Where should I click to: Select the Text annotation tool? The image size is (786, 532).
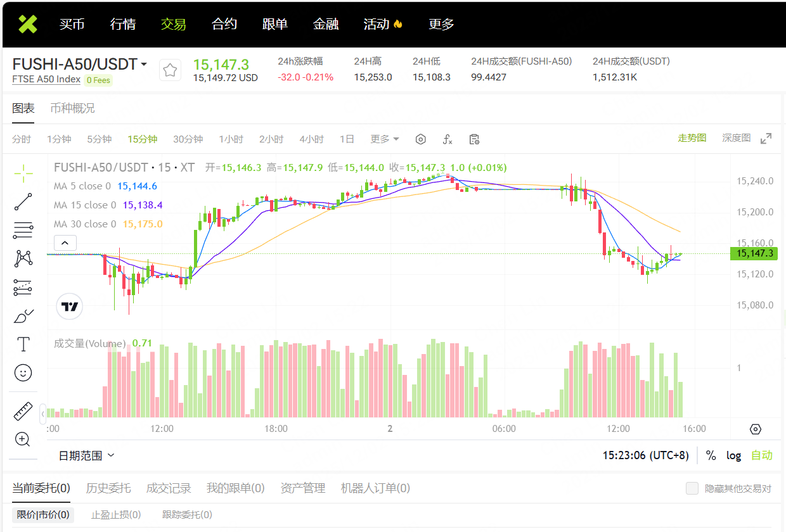pyautogui.click(x=23, y=344)
